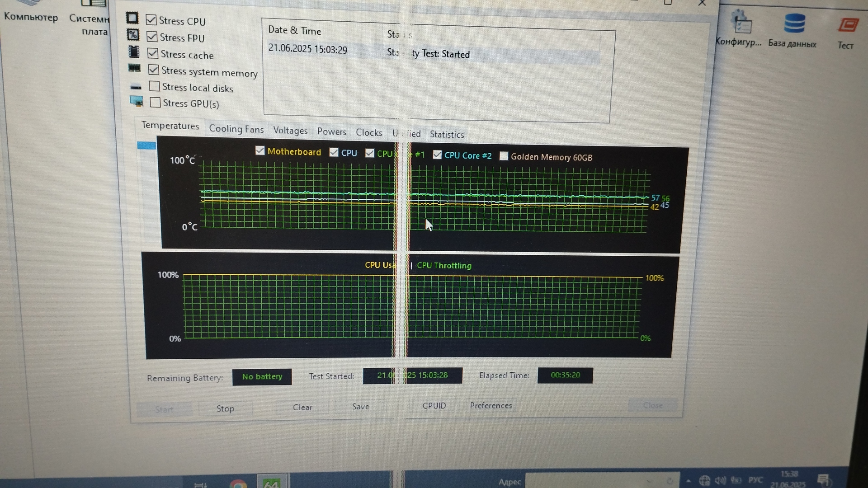Screen dimensions: 868x488
Task: Open the taskbar address bar dropdown arrow
Action: tap(649, 481)
